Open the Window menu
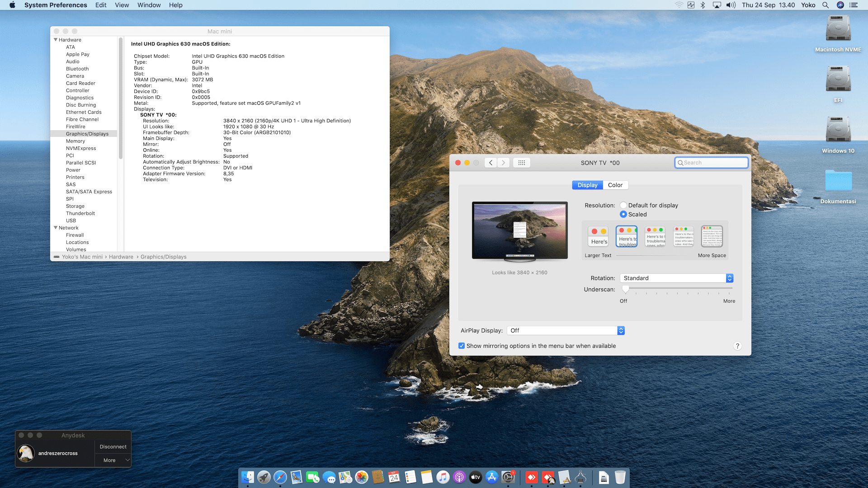 click(149, 5)
